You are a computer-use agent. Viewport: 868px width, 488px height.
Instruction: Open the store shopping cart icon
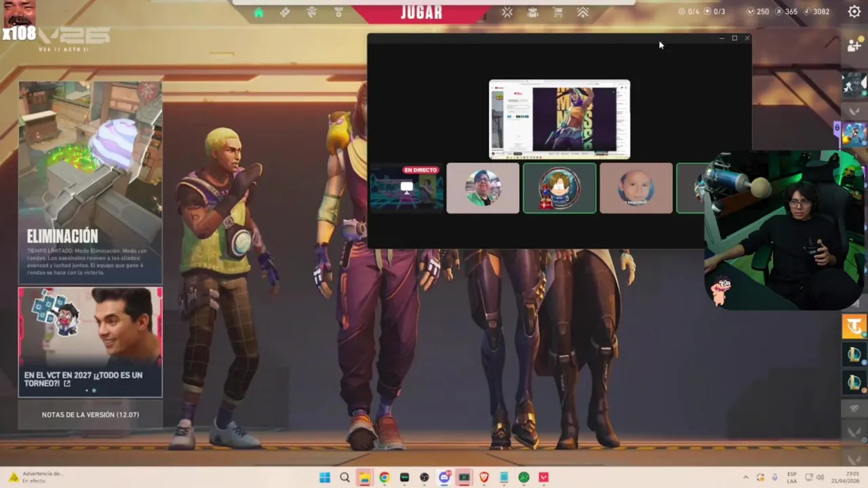pos(558,12)
